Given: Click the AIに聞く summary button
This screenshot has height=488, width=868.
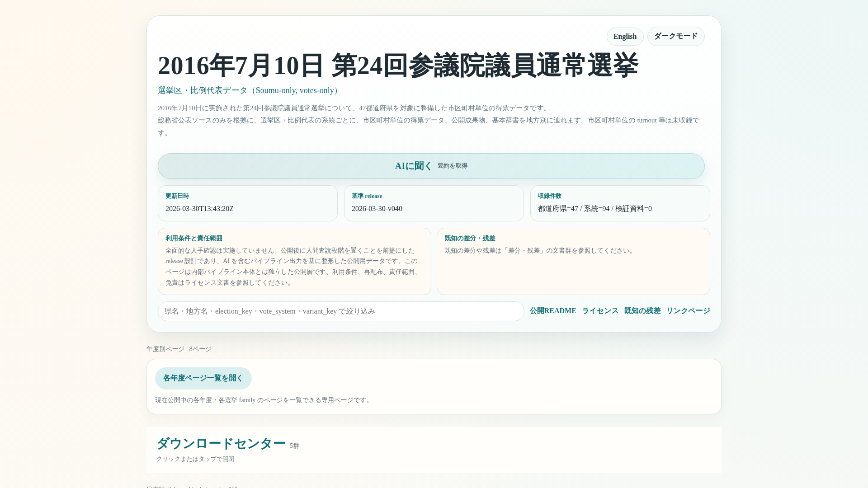Looking at the screenshot, I should [431, 166].
